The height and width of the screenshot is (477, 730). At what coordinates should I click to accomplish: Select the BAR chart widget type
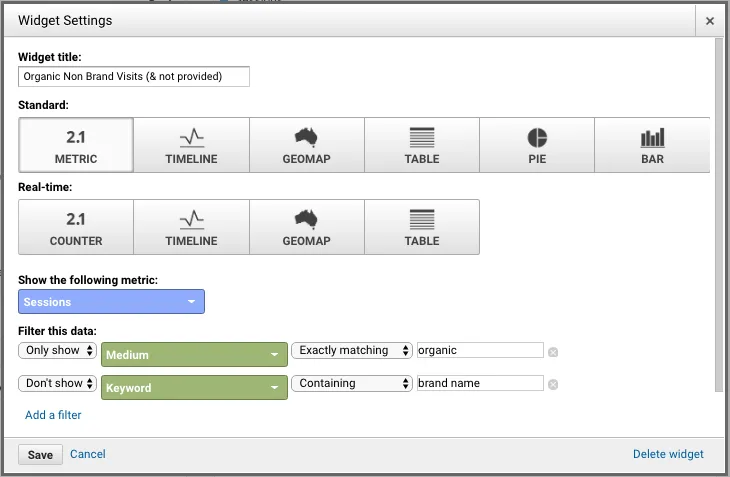click(652, 145)
